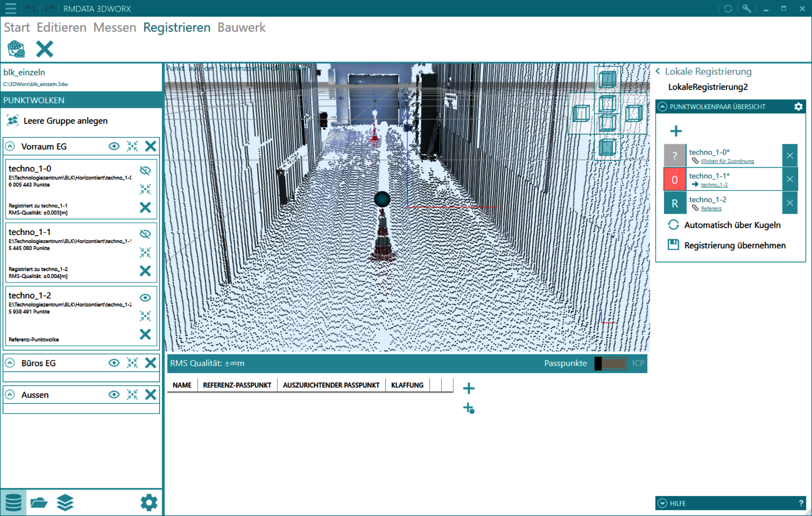
Task: Open Punktwolkenpaar Übersicht settings gear
Action: (x=798, y=107)
